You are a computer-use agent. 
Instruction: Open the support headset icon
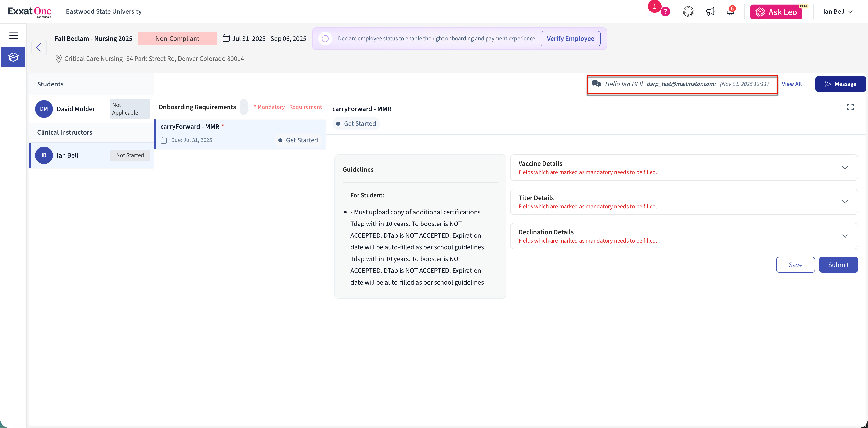tap(688, 12)
